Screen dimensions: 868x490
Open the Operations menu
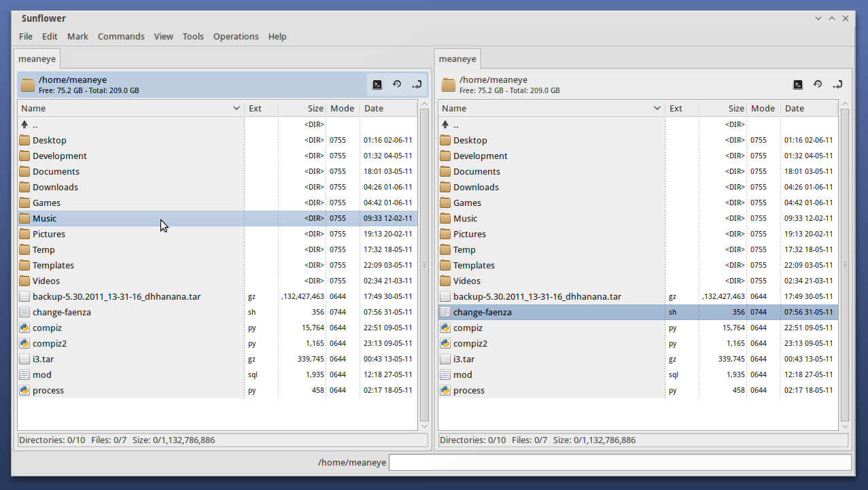236,37
